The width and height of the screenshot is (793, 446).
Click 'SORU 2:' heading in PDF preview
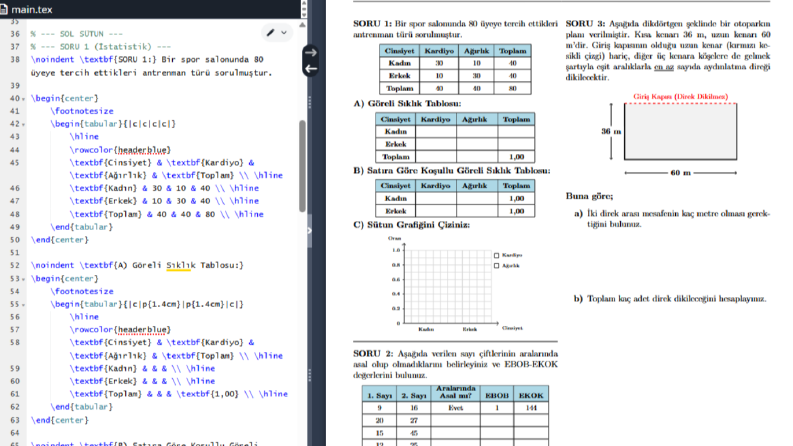pos(373,353)
